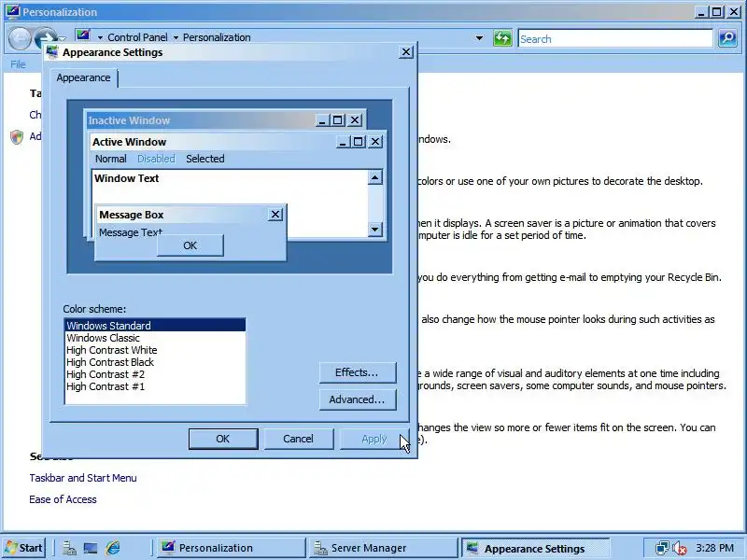The height and width of the screenshot is (560, 747).
Task: Select High Contrast #1 color scheme
Action: [x=155, y=386]
